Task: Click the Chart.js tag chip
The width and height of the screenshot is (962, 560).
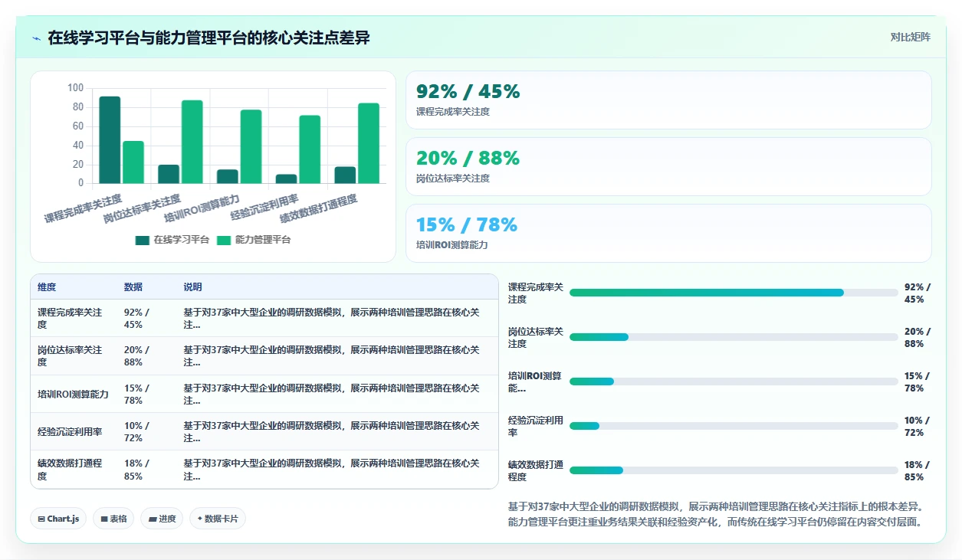Action: pos(59,519)
